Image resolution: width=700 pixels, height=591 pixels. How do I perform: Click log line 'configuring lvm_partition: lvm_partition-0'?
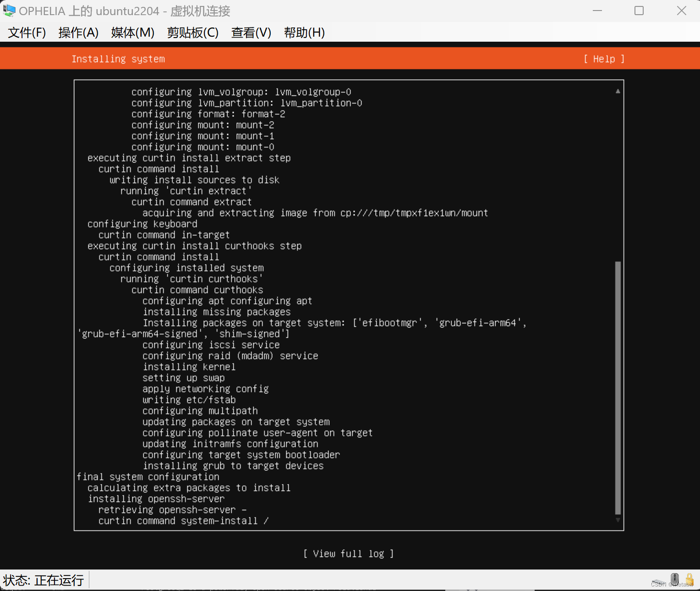(247, 103)
